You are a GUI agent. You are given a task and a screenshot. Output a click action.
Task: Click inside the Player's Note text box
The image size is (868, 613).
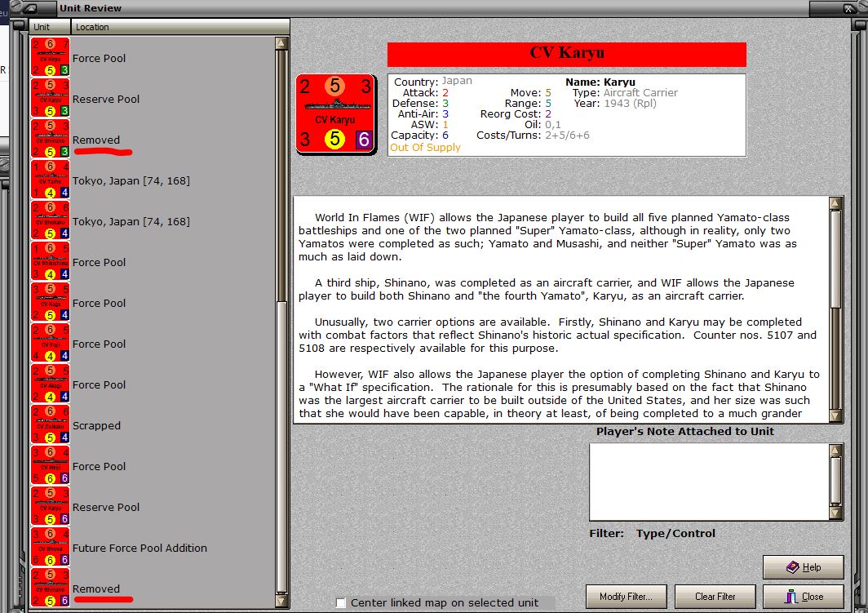709,482
